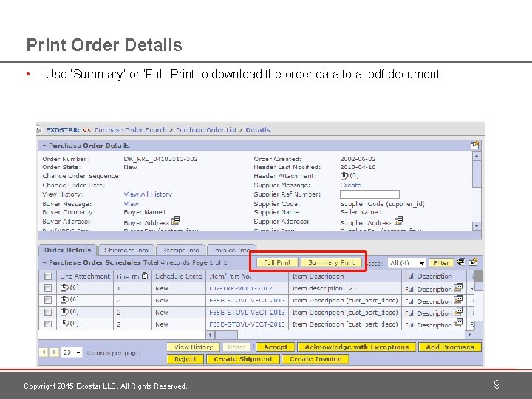Click the Schedule State column header
The height and width of the screenshot is (399, 532).
(x=179, y=276)
